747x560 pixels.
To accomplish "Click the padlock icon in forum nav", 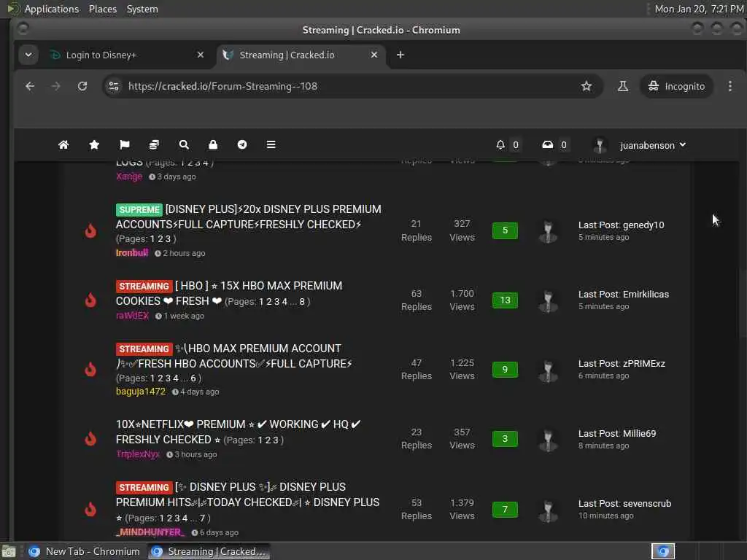I will [213, 145].
